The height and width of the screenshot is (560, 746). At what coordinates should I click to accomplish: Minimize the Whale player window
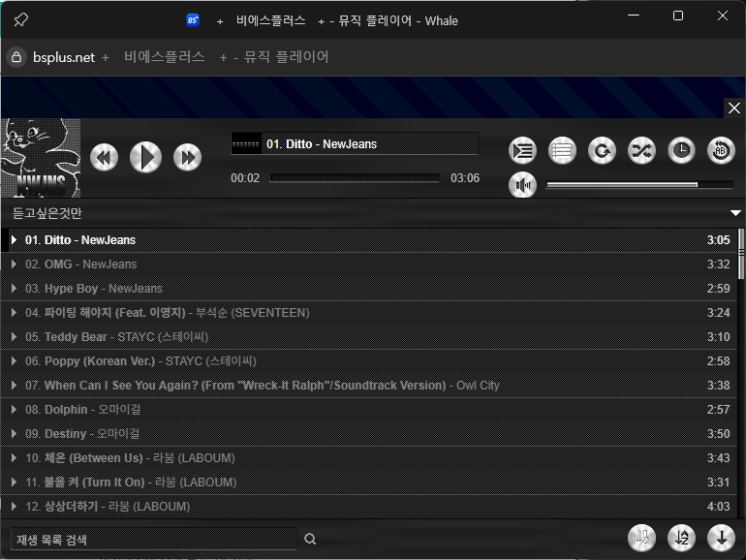click(634, 16)
